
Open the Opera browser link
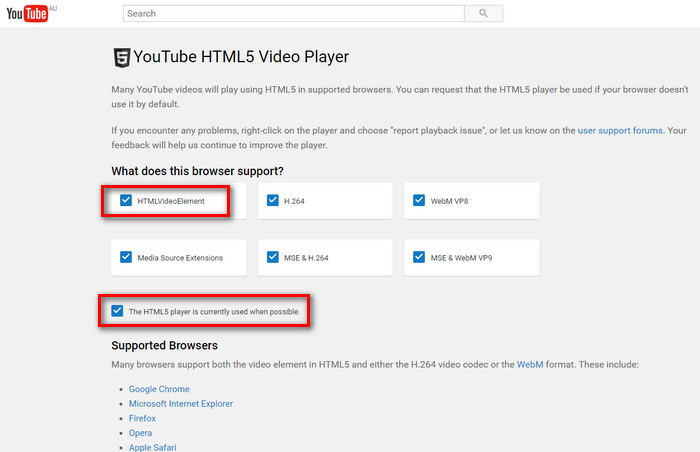pyautogui.click(x=140, y=433)
